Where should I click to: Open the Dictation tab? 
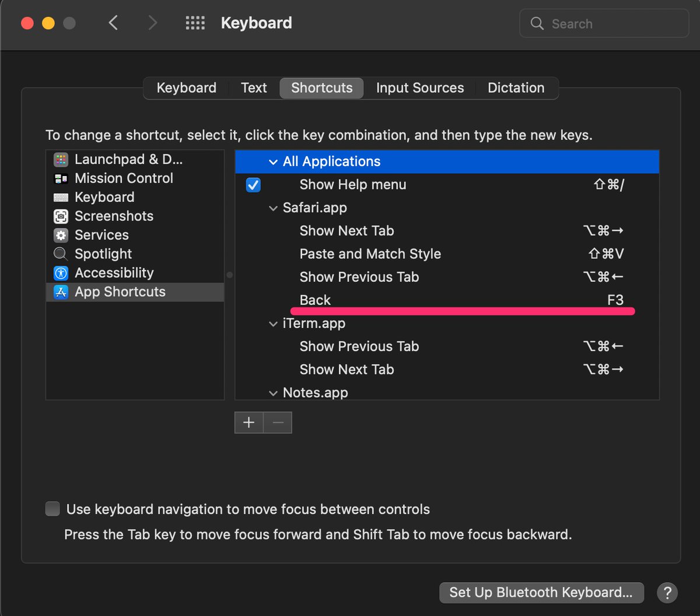(x=516, y=88)
